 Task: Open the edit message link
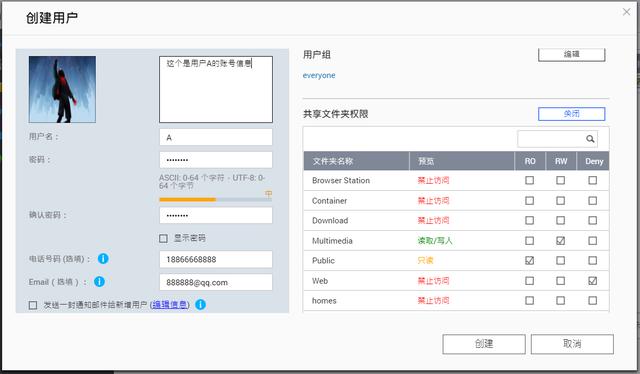pyautogui.click(x=170, y=305)
